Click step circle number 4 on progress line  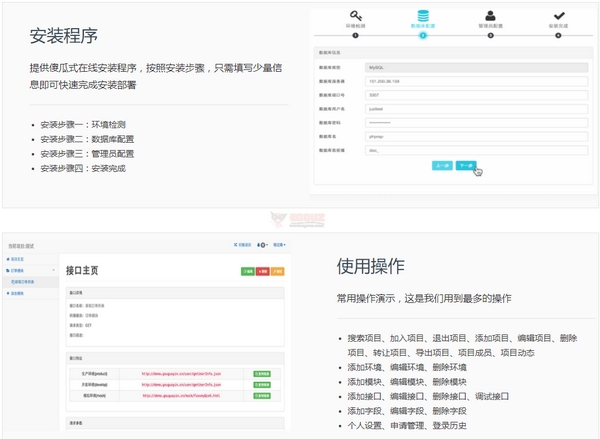pos(557,35)
